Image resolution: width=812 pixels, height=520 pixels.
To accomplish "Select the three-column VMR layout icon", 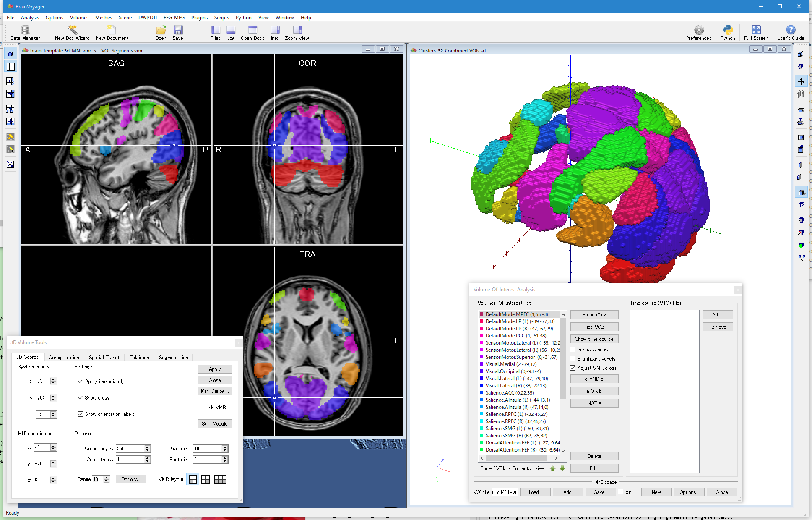I will (220, 479).
